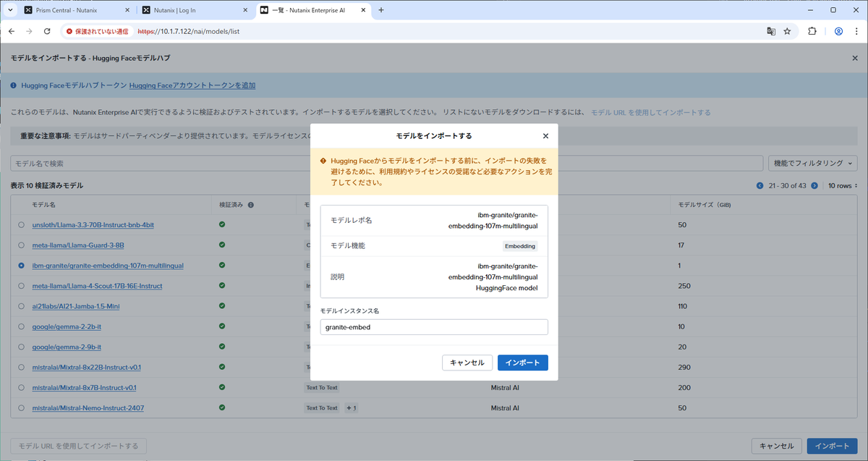Click the warning icon in dialog banner
The image size is (868, 461).
(x=323, y=161)
